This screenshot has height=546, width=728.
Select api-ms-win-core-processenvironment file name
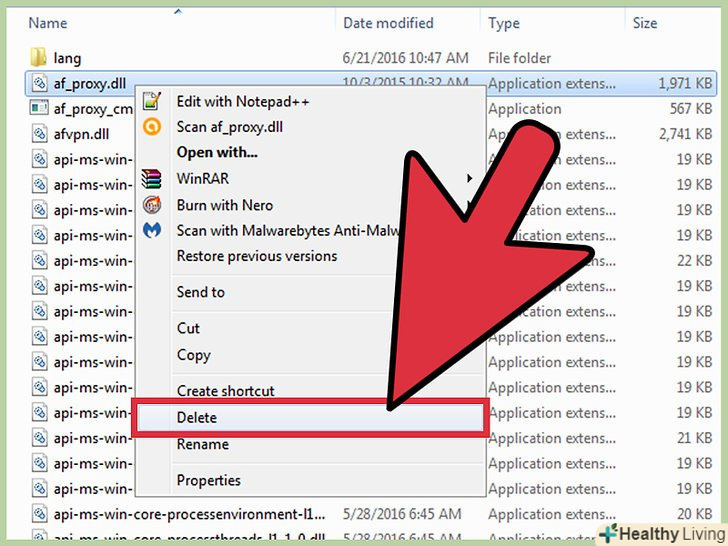189,514
